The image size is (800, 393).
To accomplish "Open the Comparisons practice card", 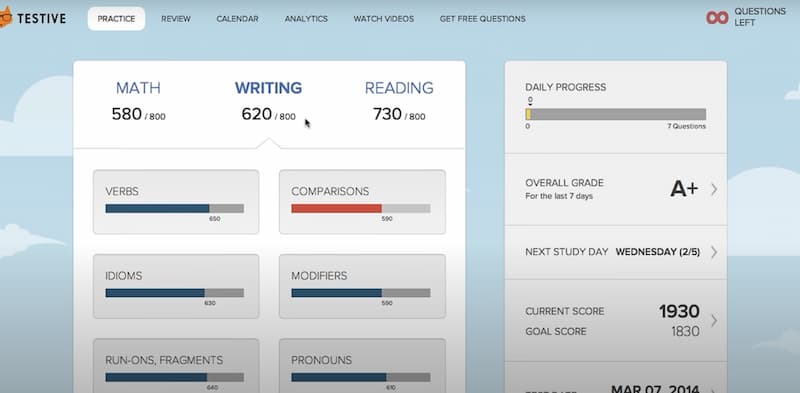I will point(362,202).
